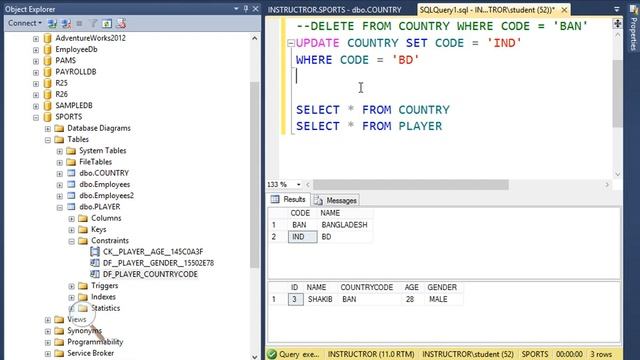Expand the Programmability folder node
Viewport: 640px width, 360px height.
[x=48, y=342]
